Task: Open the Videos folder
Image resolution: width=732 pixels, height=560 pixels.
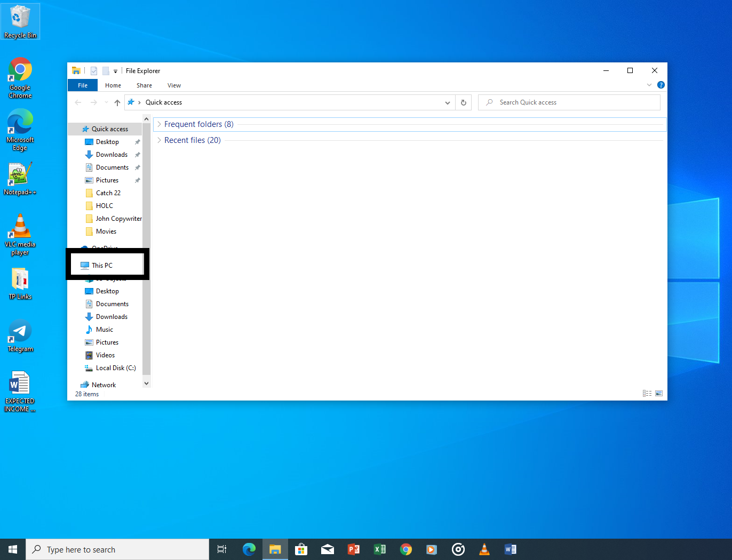Action: [106, 355]
